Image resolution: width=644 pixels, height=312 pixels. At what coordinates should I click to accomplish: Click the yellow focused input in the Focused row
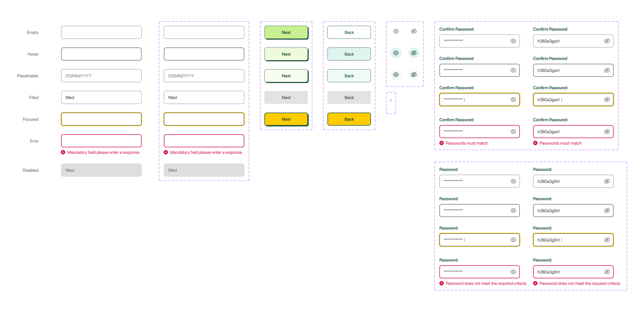point(101,119)
